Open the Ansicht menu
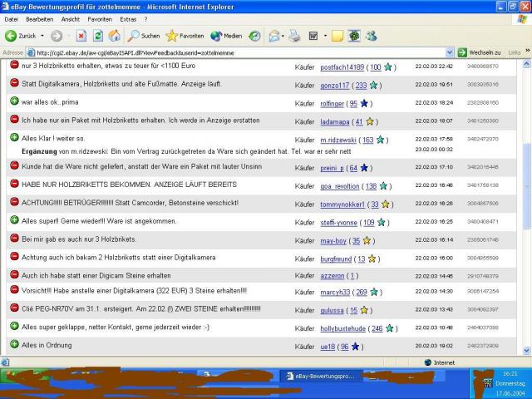This screenshot has height=399, width=532. click(x=70, y=19)
